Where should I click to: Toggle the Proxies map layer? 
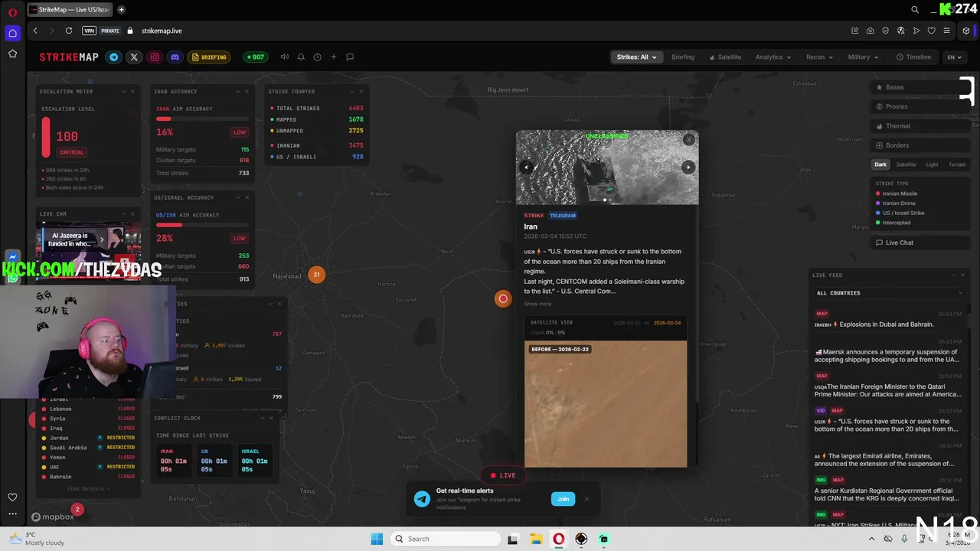click(920, 106)
